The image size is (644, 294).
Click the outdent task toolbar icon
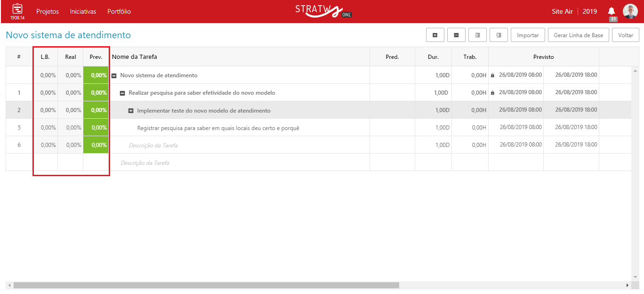click(x=477, y=35)
